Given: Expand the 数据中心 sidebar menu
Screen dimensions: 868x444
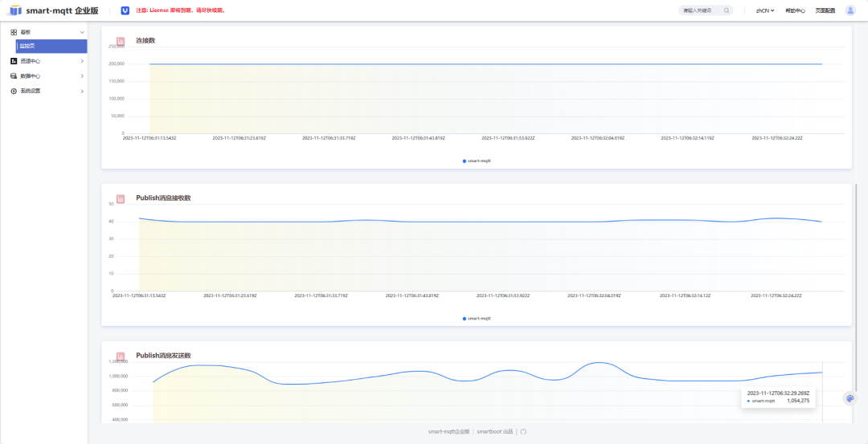Looking at the screenshot, I should point(47,75).
